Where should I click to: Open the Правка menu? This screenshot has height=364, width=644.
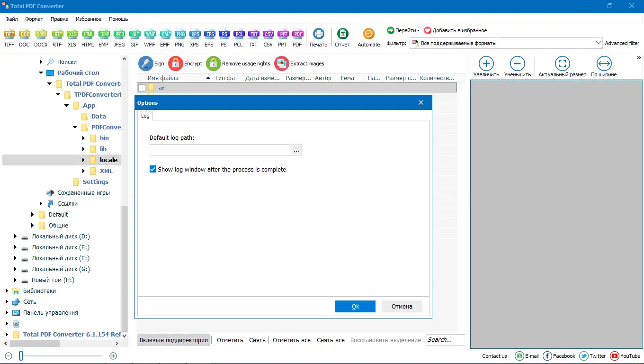(x=59, y=19)
